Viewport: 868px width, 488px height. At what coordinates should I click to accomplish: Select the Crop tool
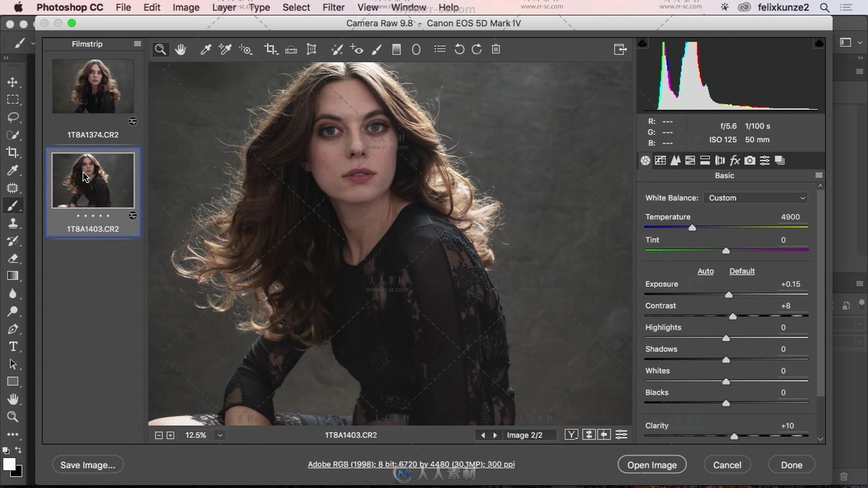(x=271, y=49)
